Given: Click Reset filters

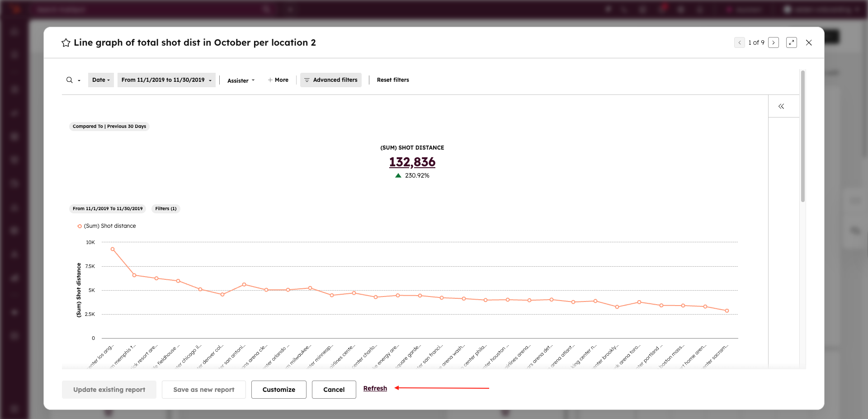Looking at the screenshot, I should (x=393, y=80).
